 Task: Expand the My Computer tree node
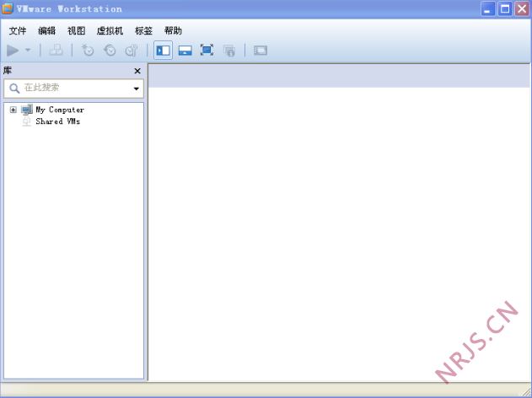[x=13, y=110]
